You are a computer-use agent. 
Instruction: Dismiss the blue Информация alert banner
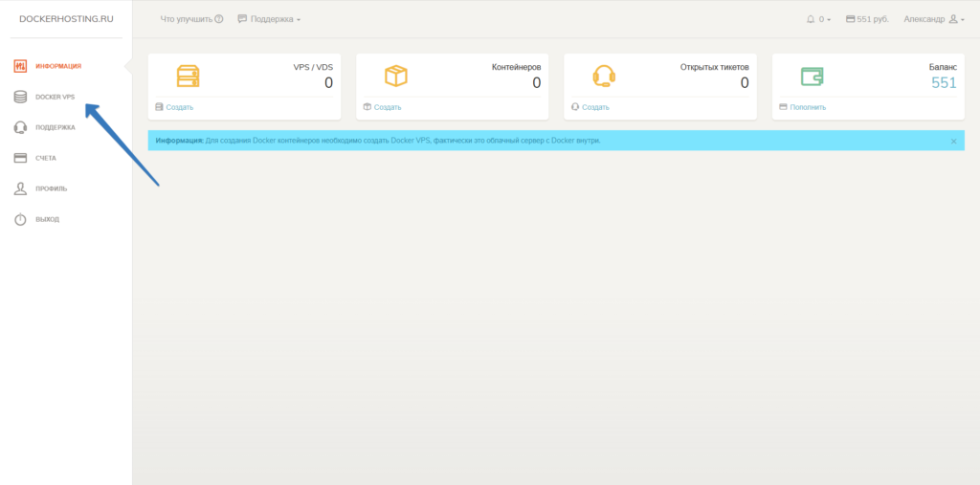(953, 141)
